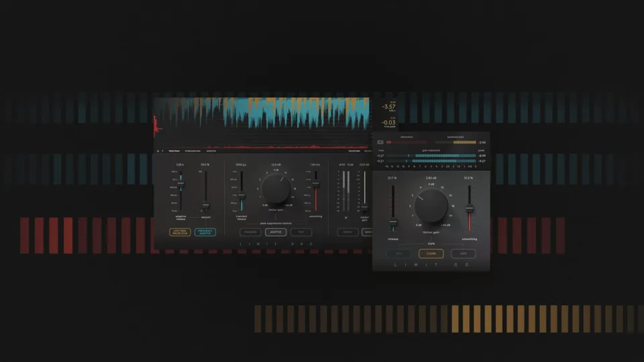Toggle MONITOR in the Limit Pro toolbar

pyautogui.click(x=211, y=151)
